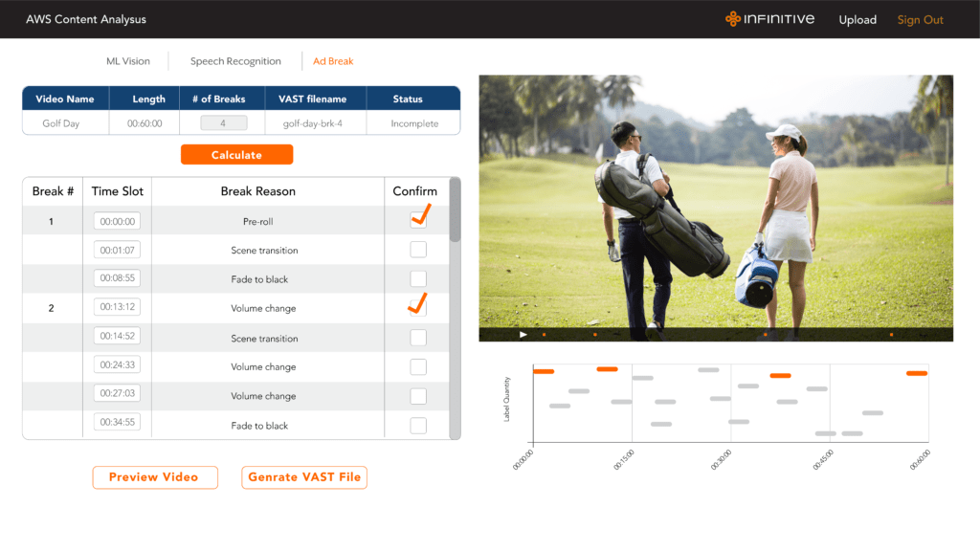Edit the 00:14:52 time slot field
This screenshot has width=980, height=551.
[x=118, y=337]
